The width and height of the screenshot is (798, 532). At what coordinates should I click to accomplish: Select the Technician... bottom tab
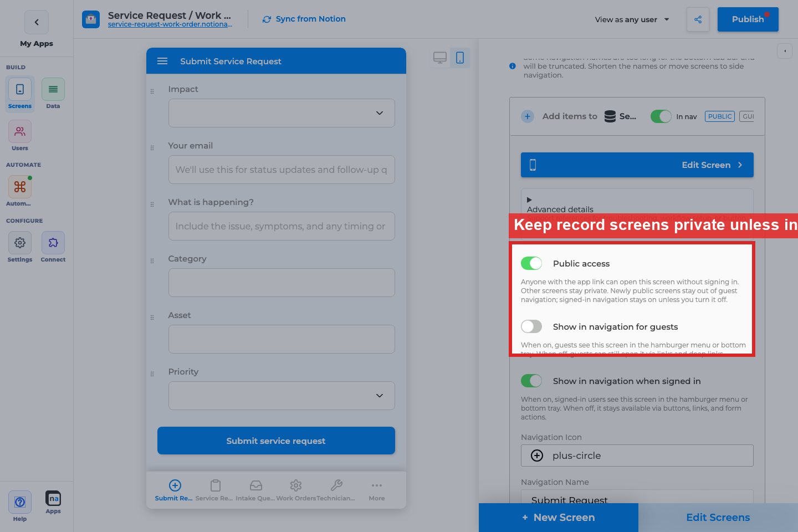336,490
